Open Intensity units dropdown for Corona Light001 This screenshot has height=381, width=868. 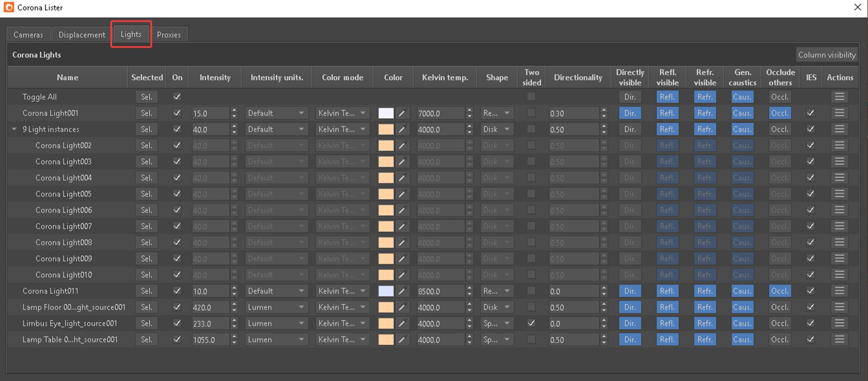click(276, 113)
